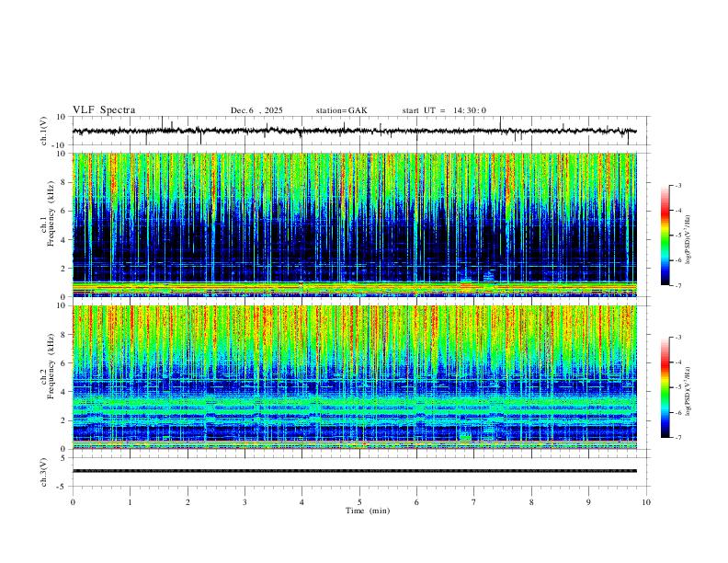The height and width of the screenshot is (563, 728).
Task: Click the "-7" tick on the ch.1 colorbar
Action: tap(677, 285)
